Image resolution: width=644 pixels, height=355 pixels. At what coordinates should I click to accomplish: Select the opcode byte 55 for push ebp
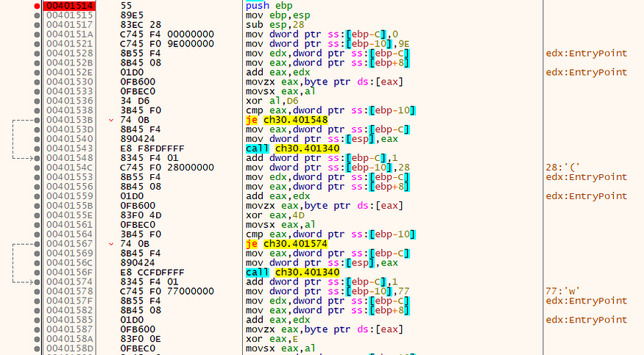coord(126,6)
